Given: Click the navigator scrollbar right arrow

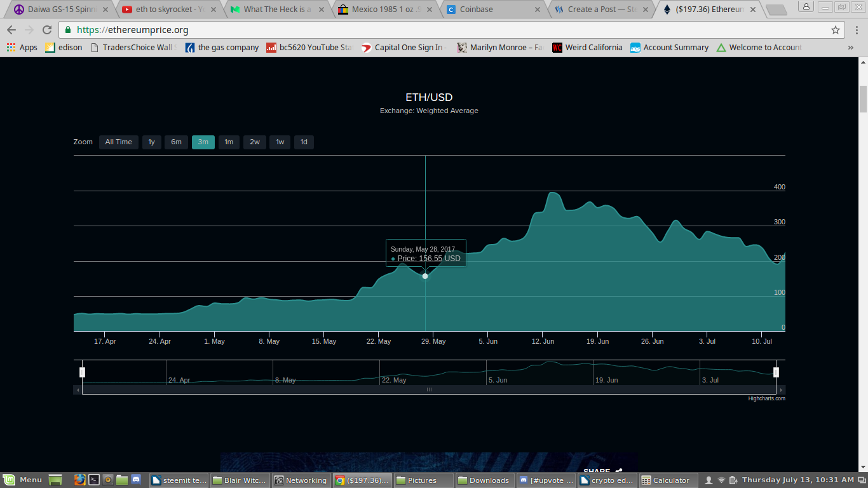Looking at the screenshot, I should (782, 390).
